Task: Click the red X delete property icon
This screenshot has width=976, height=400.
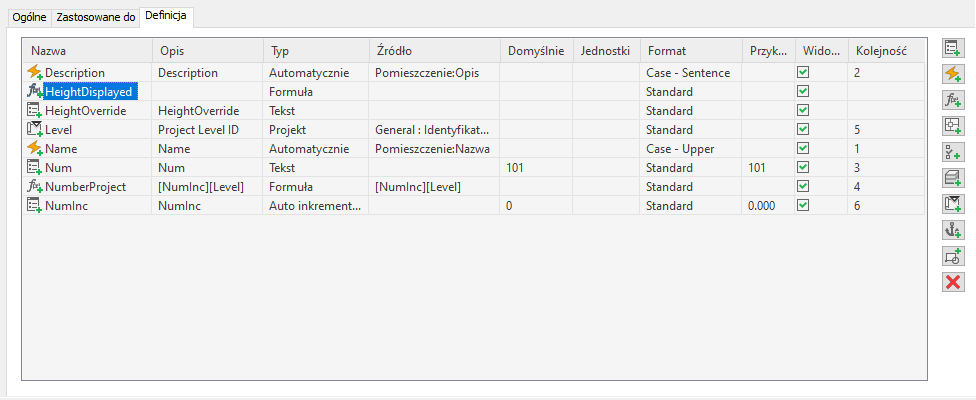Action: click(953, 282)
